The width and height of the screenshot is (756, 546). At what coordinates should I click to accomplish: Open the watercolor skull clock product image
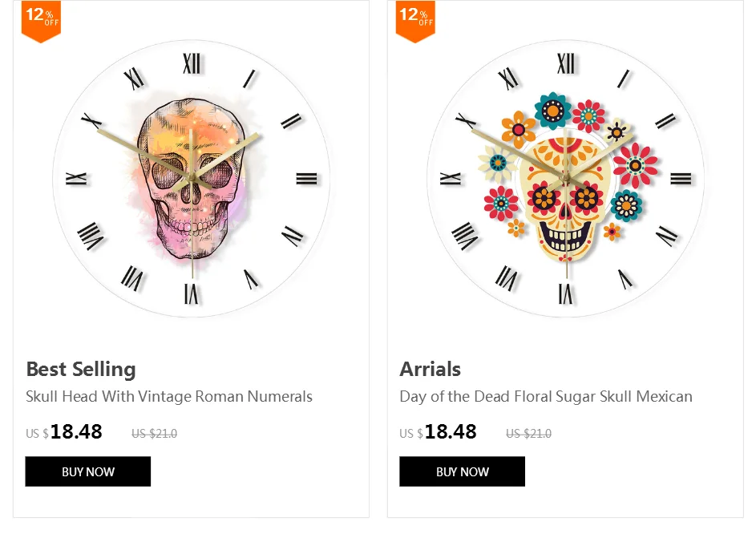click(191, 178)
